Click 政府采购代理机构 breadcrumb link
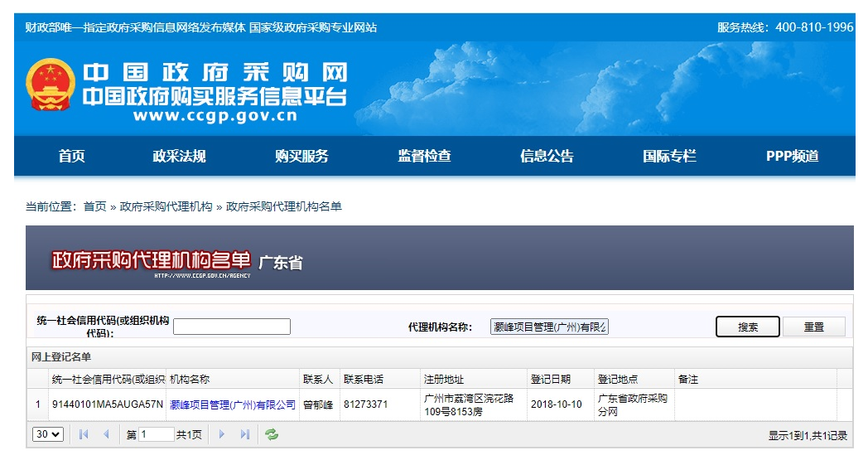 point(166,206)
